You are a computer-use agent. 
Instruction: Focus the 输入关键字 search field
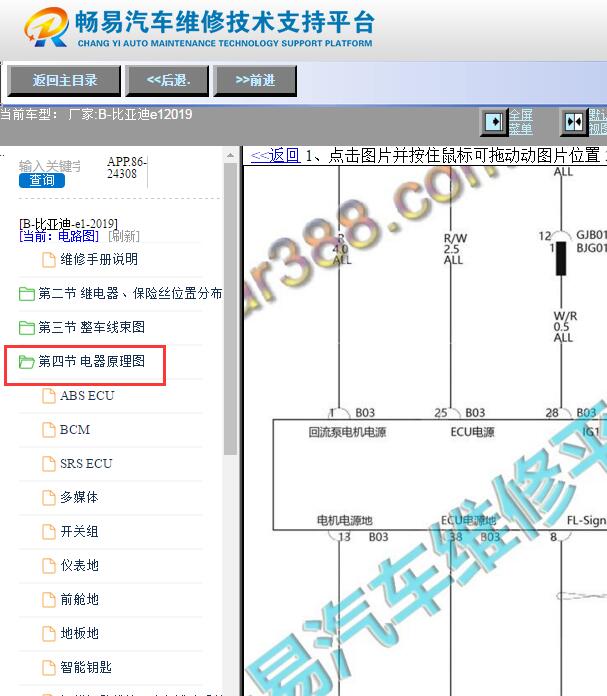click(50, 166)
